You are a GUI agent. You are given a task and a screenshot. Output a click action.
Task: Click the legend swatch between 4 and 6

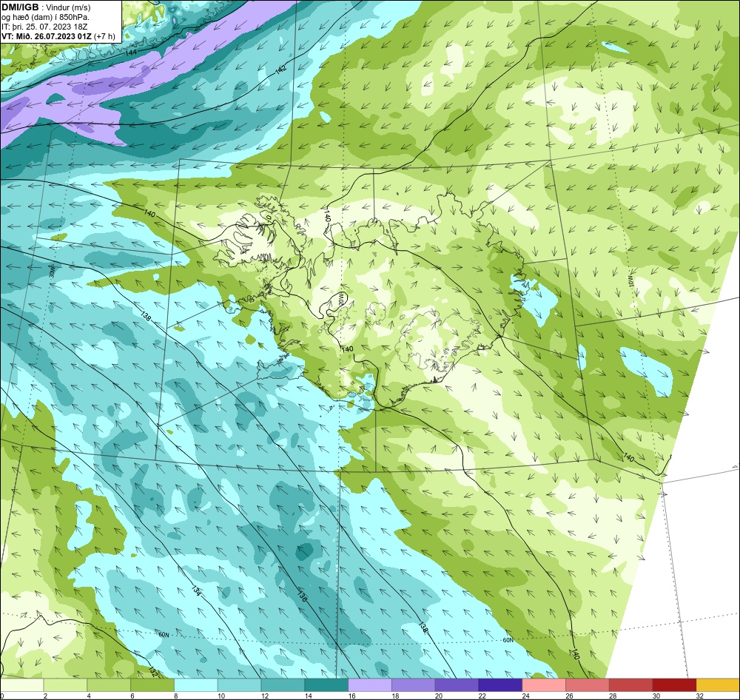[109, 685]
